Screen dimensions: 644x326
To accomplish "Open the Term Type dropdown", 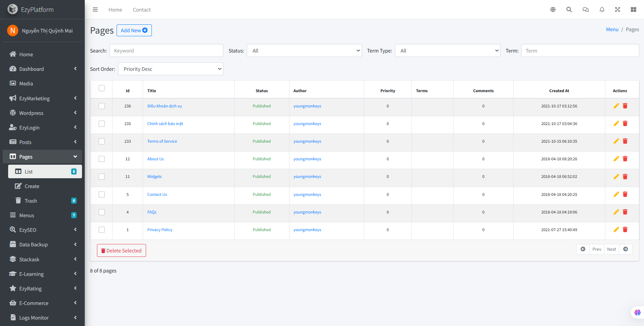I will [x=447, y=50].
